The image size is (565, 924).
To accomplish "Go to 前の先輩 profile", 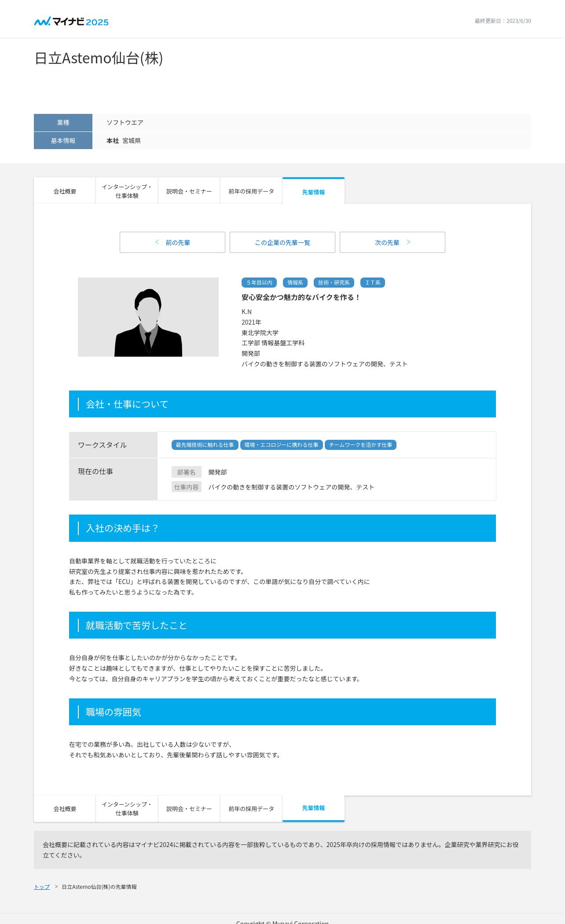I will 172,242.
